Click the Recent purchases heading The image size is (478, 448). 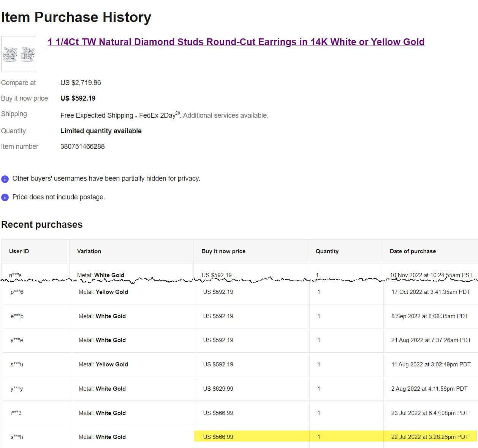coord(42,225)
